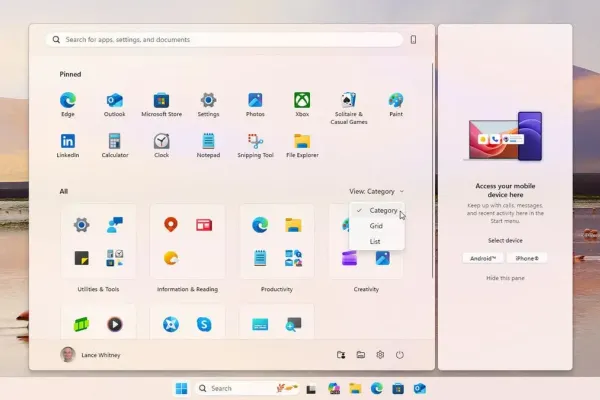
Task: Open the power options button
Action: (x=399, y=355)
